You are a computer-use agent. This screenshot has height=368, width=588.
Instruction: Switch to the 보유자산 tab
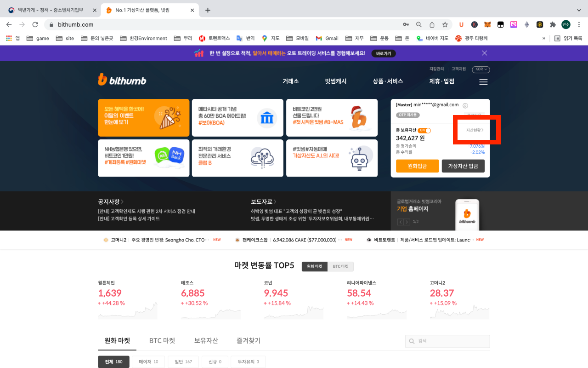206,341
